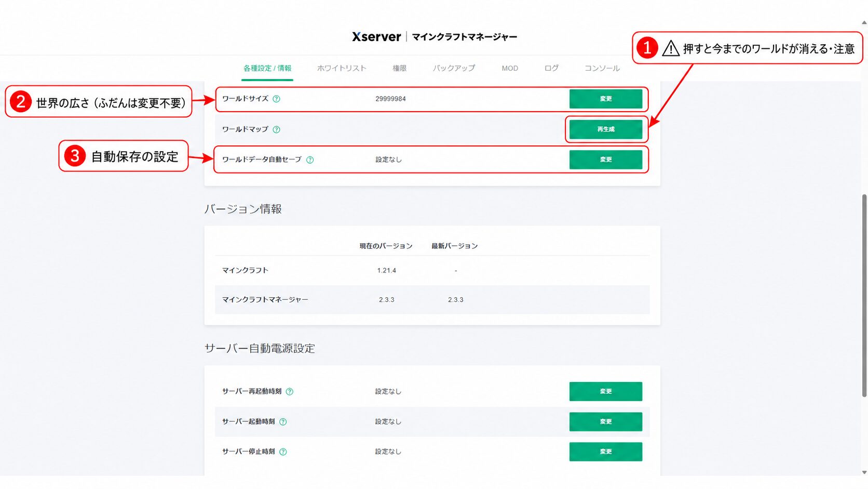The height and width of the screenshot is (489, 868).
Task: Open the ログ tab
Action: (551, 68)
